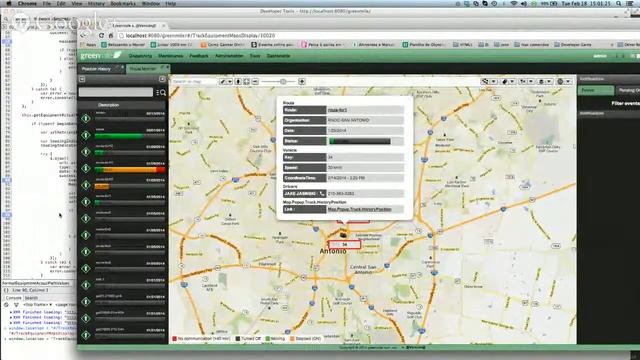Viewport: 640px width, 360px height.
Task: Select the Route Monitor tab
Action: coord(143,69)
